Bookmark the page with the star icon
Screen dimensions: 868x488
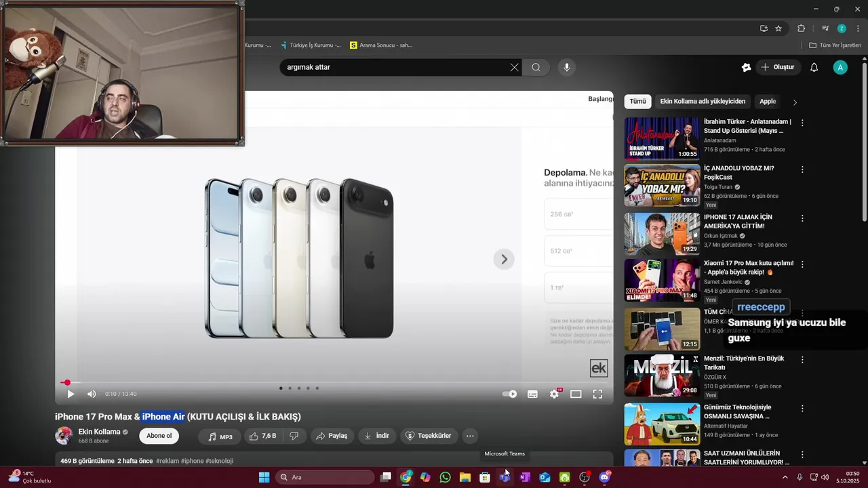click(x=778, y=28)
